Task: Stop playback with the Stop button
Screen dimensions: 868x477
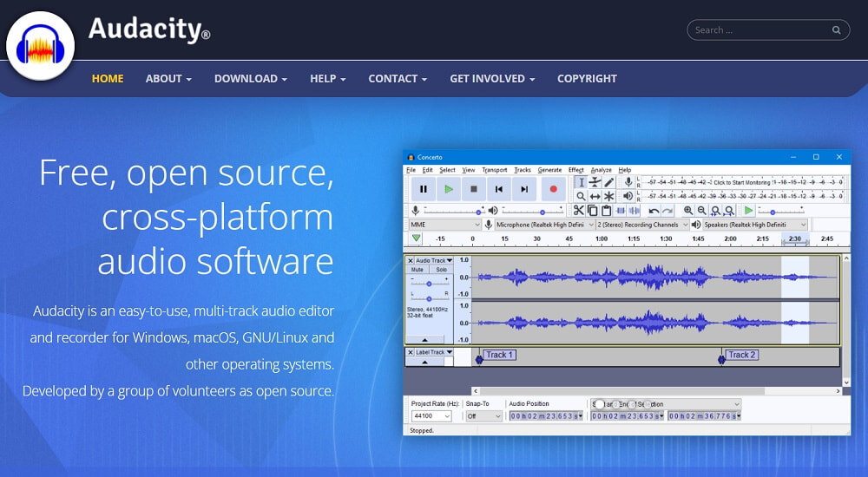Action: 474,189
